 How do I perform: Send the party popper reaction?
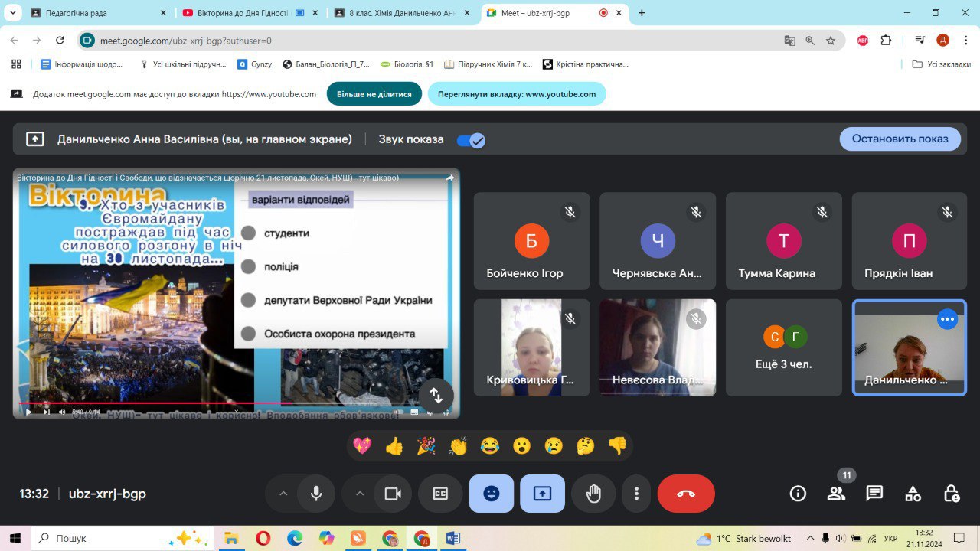click(x=426, y=445)
